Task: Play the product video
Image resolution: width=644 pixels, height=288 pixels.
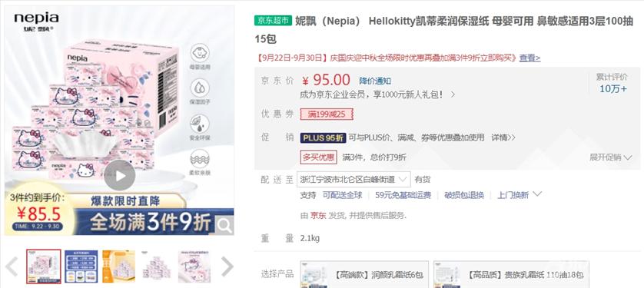Action: coord(120,176)
